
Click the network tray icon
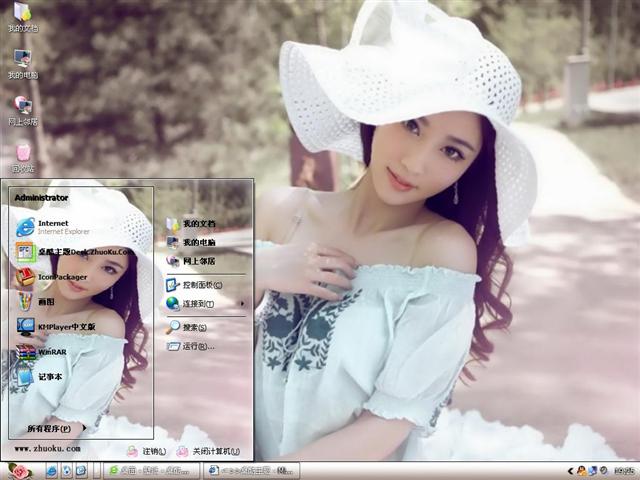tap(593, 471)
